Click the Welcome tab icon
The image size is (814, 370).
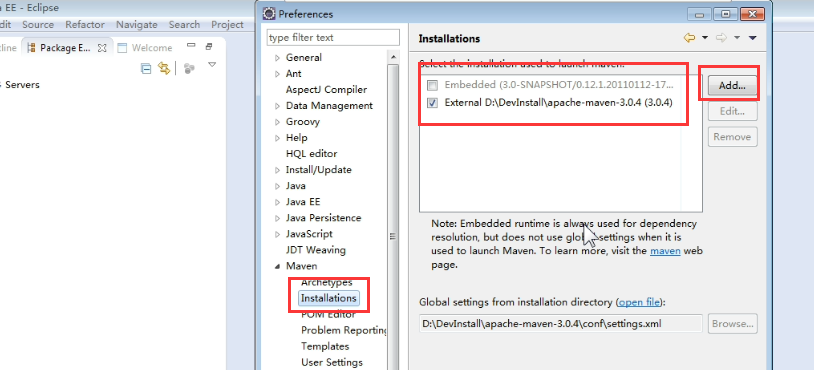pyautogui.click(x=122, y=48)
